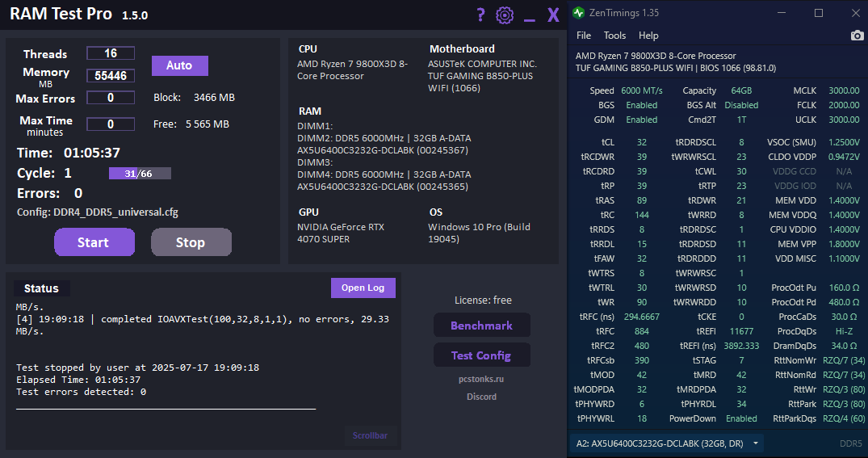Click RttParkDqs RZQ/4 (60) value

pyautogui.click(x=844, y=418)
